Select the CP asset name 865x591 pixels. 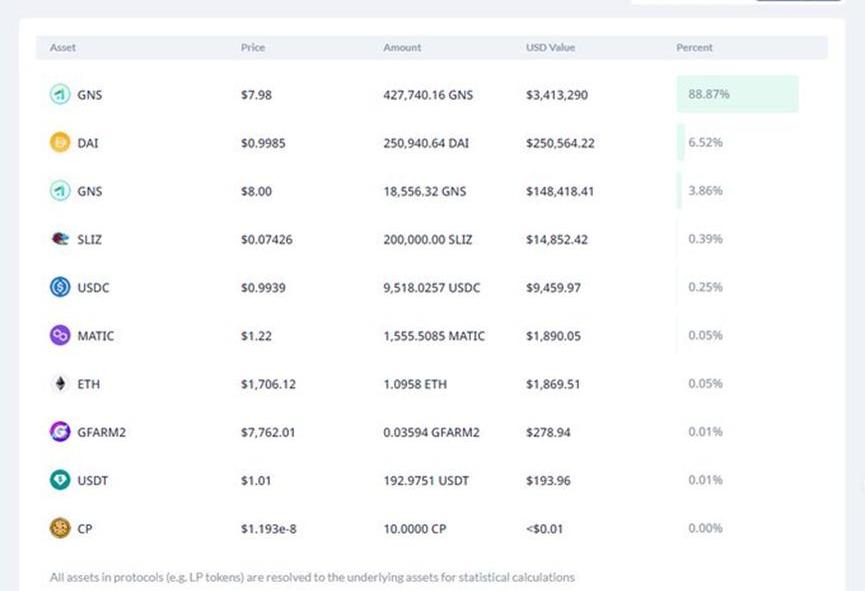84,529
